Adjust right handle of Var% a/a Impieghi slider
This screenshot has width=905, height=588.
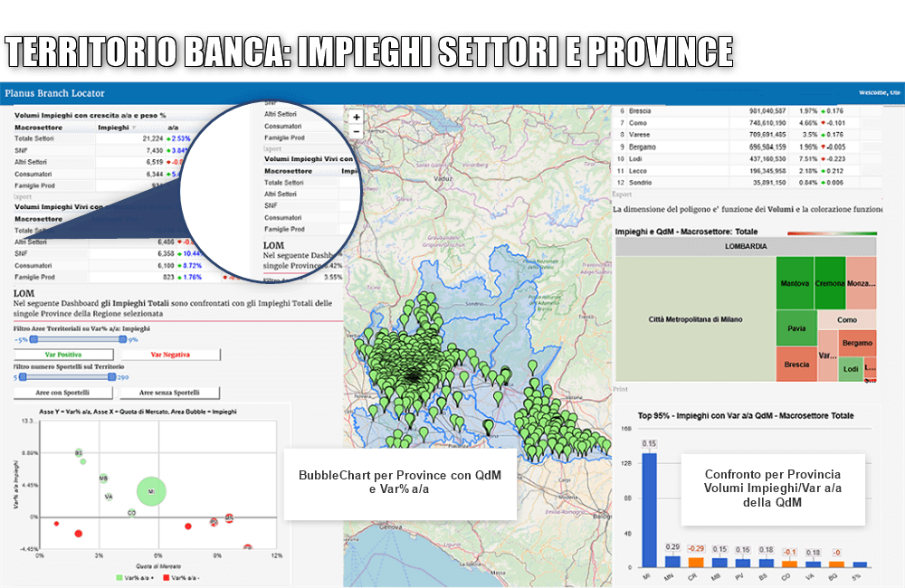pyautogui.click(x=122, y=339)
